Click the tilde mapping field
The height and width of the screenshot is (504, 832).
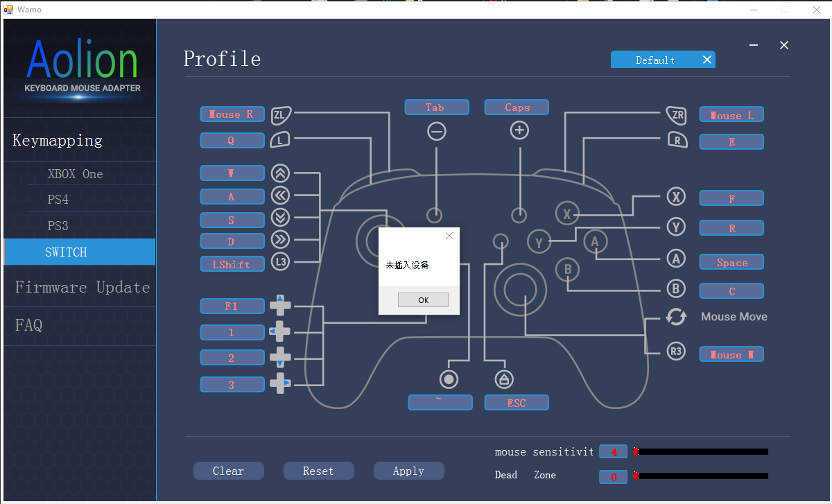[x=440, y=403]
